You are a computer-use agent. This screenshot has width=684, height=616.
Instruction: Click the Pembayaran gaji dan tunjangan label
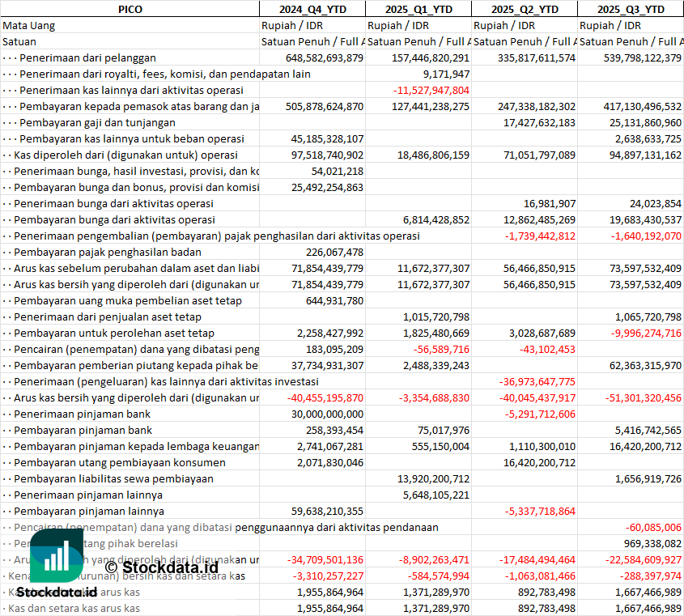97,122
